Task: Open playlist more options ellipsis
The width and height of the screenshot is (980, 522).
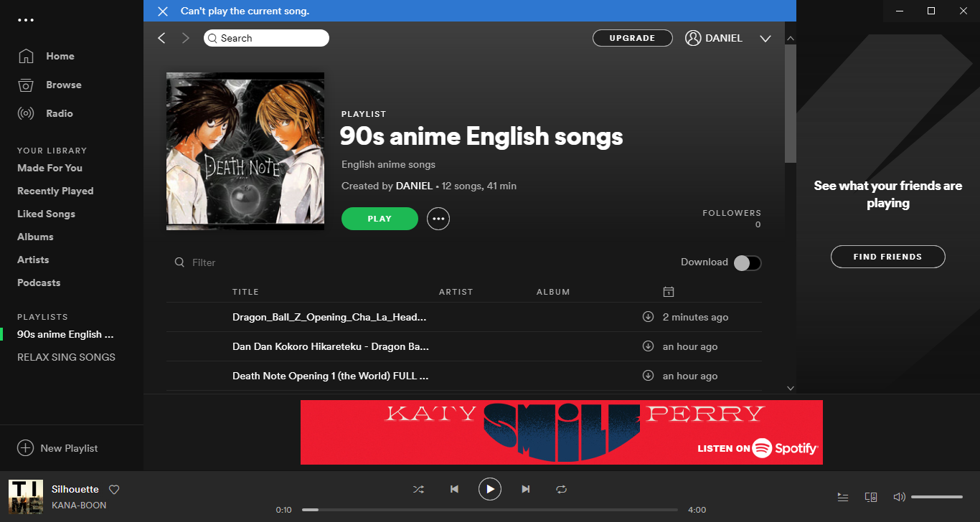Action: pyautogui.click(x=438, y=219)
